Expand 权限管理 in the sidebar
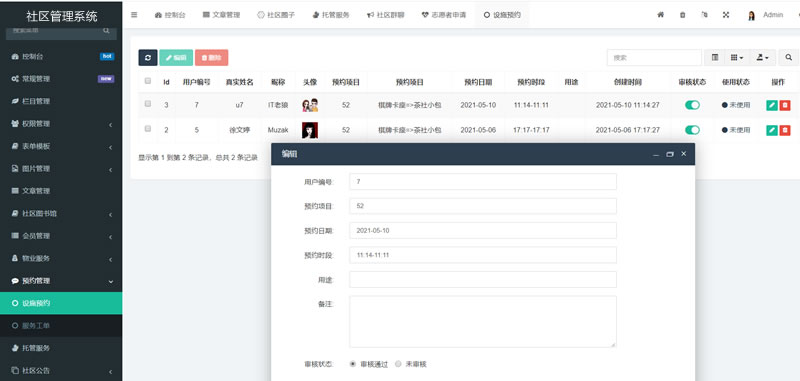The height and width of the screenshot is (381, 800). point(61,124)
